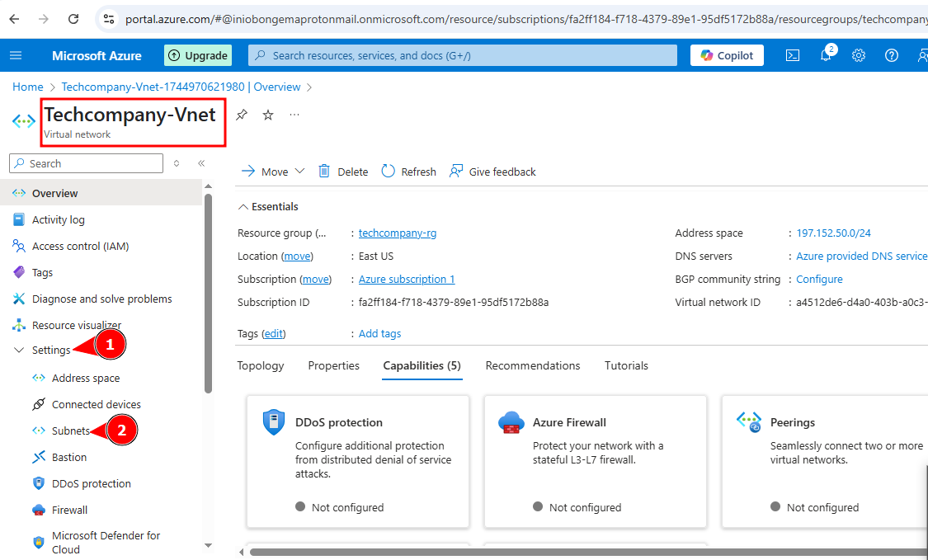This screenshot has width=928, height=560.
Task: Collapse the left menu with double chevron
Action: pyautogui.click(x=201, y=163)
